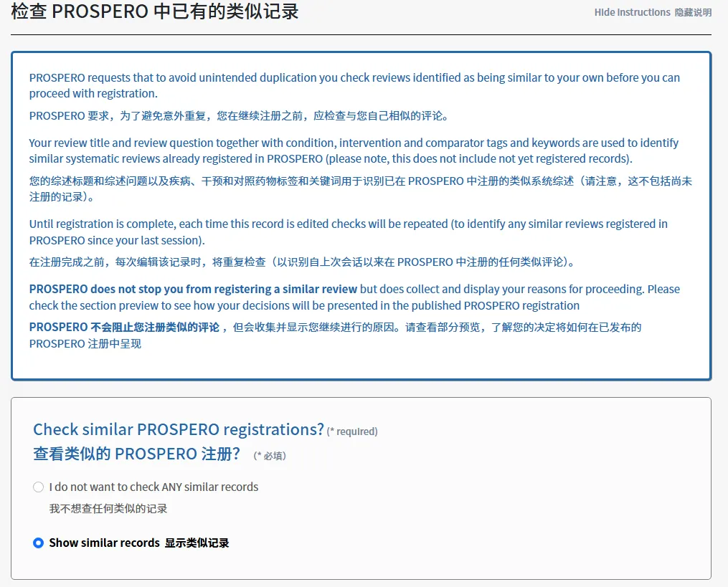The height and width of the screenshot is (587, 728).
Task: Click Chinese sentence starting 'PROSPERO 要求,为了避免意外重复'
Action: 239,115
